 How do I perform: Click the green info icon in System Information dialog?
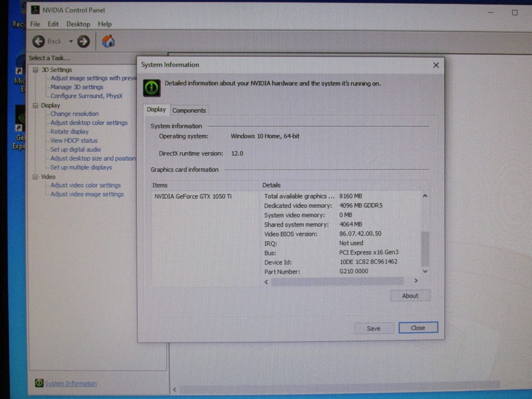pos(151,88)
